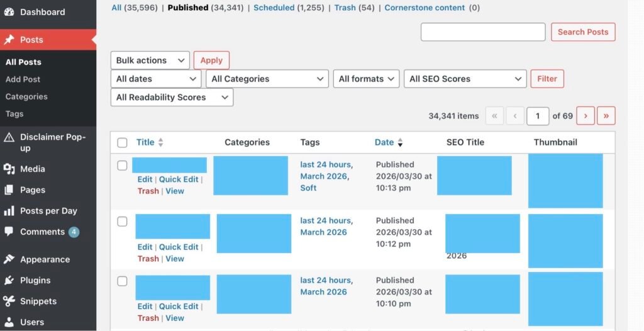Check the box for the 10:13 pm post
The height and width of the screenshot is (331, 644).
click(123, 165)
